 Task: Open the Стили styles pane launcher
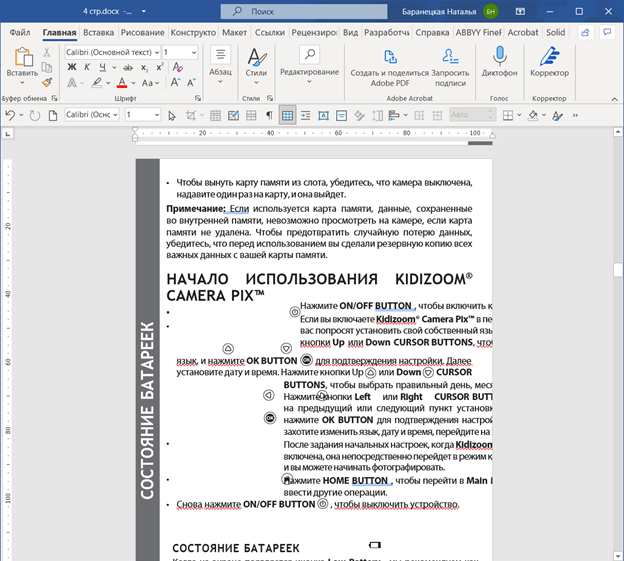click(270, 98)
